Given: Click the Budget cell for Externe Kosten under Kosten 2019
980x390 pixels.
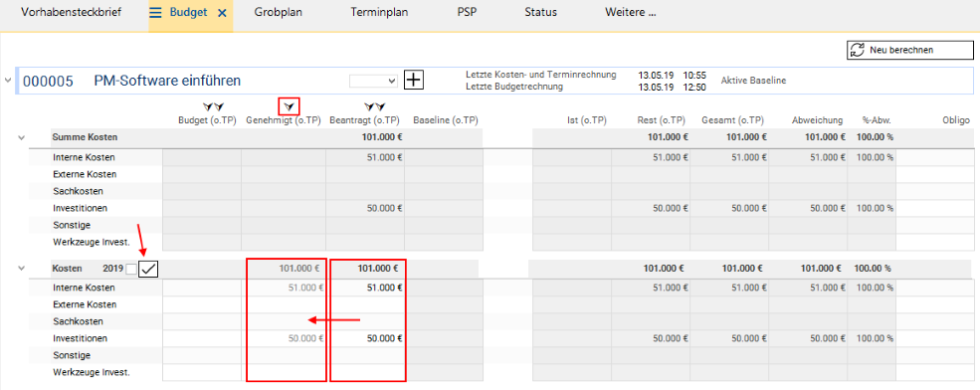Looking at the screenshot, I should coord(202,305).
